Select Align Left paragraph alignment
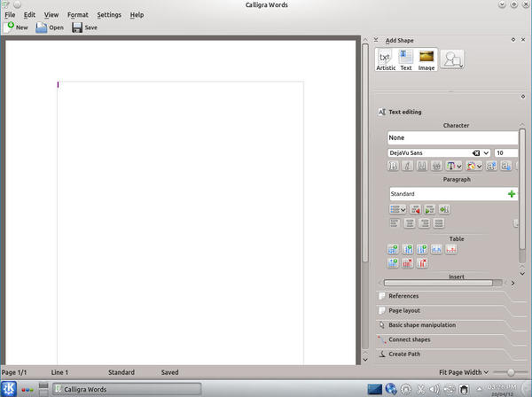Image resolution: width=532 pixels, height=397 pixels. pos(395,223)
